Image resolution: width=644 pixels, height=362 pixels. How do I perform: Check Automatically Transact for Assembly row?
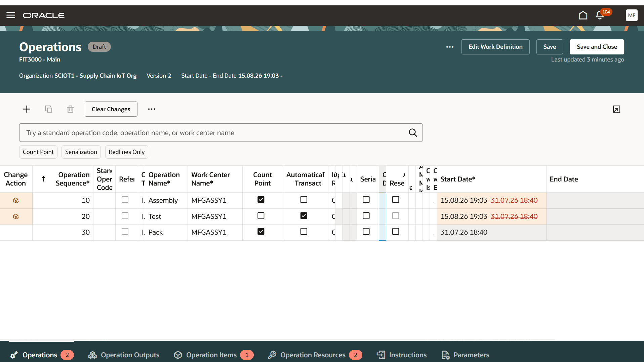(304, 200)
